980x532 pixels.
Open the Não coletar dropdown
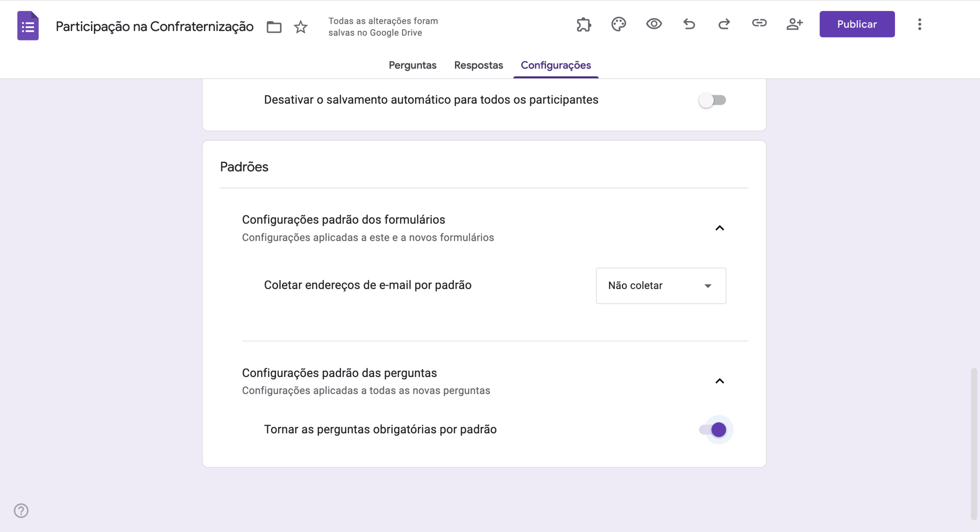tap(660, 286)
